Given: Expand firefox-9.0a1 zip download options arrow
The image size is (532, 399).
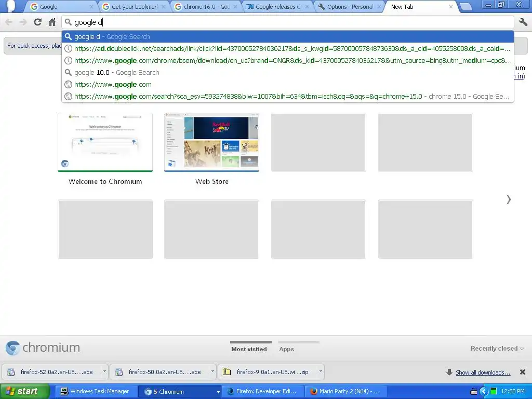Looking at the screenshot, I should pyautogui.click(x=321, y=372).
